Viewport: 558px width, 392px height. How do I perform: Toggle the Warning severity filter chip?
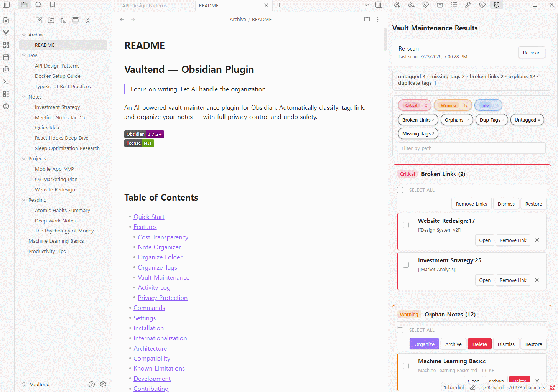point(453,105)
